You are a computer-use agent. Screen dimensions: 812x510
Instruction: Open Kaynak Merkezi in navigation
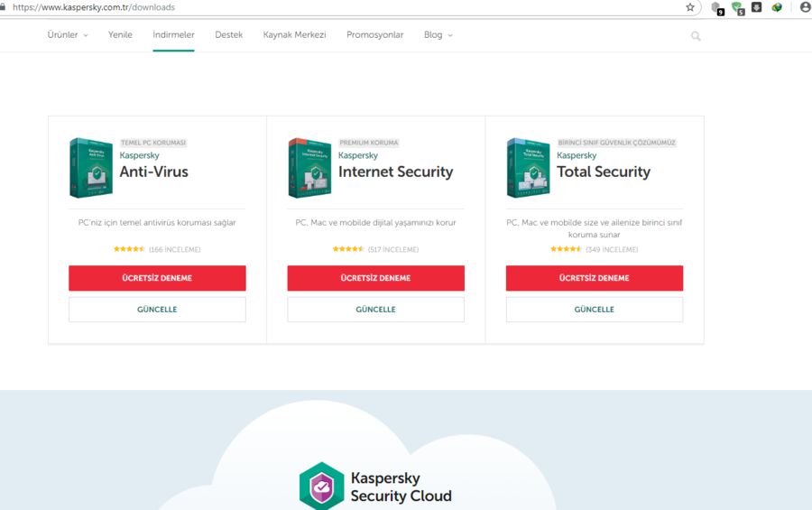[295, 34]
